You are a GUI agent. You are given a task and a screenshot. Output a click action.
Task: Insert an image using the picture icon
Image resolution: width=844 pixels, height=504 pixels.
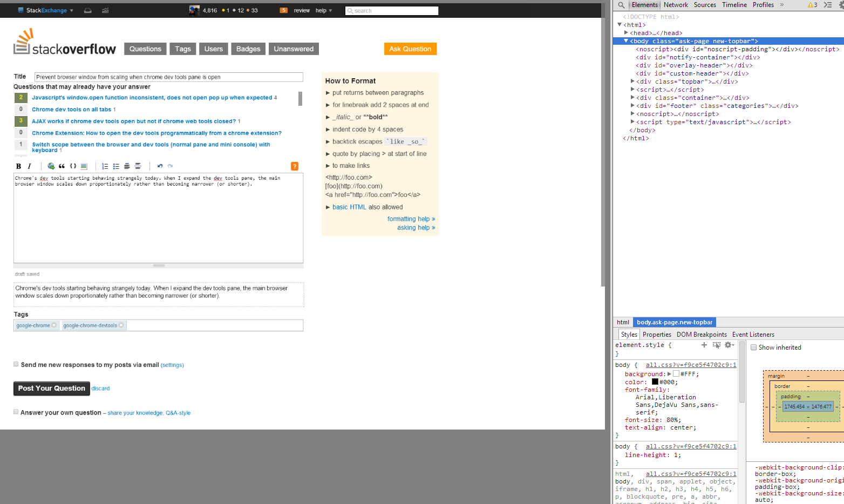pyautogui.click(x=84, y=166)
